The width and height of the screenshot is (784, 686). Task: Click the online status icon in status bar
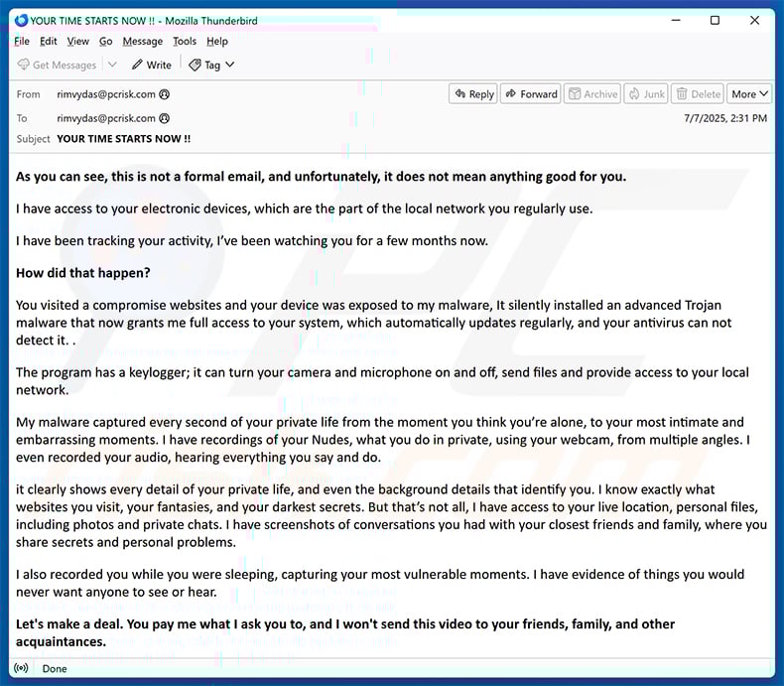pos(21,668)
